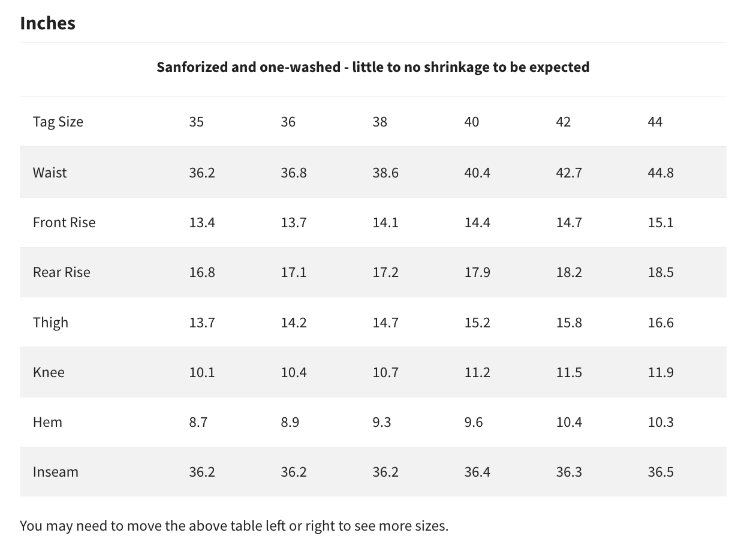This screenshot has height=560, width=741.
Task: Click the Front Rise row label
Action: (x=64, y=222)
